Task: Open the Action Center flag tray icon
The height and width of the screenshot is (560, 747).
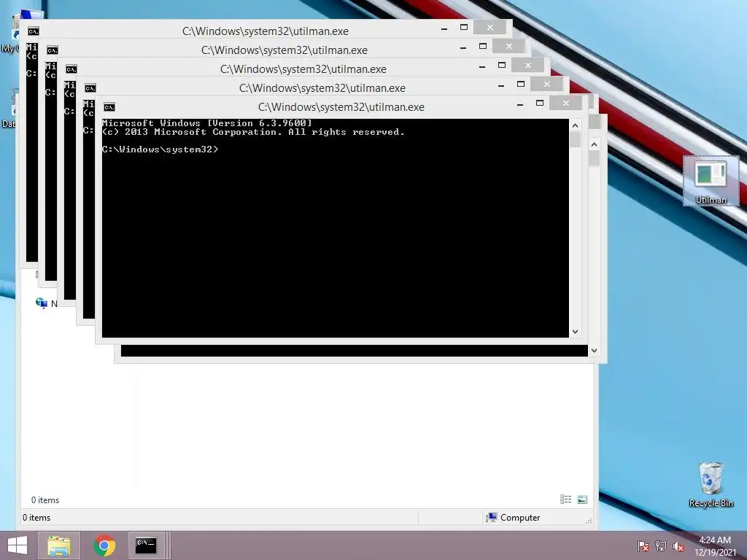Action: 643,545
